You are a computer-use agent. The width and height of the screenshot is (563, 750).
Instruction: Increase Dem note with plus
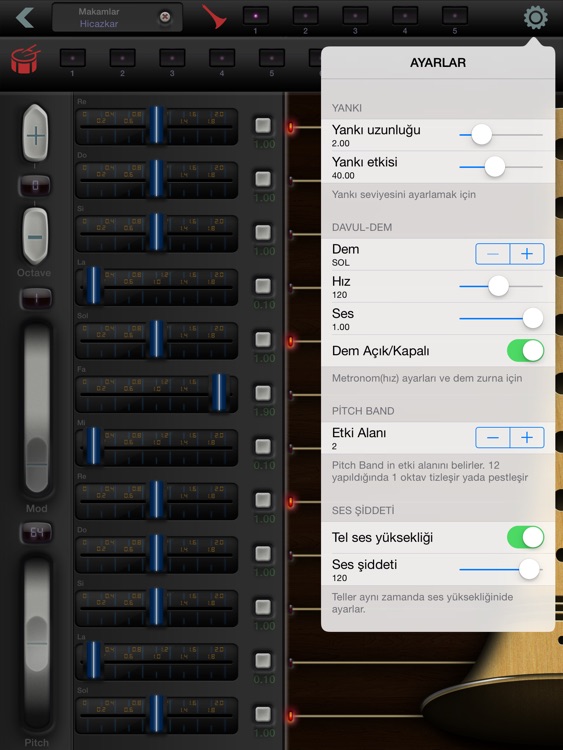pos(527,254)
